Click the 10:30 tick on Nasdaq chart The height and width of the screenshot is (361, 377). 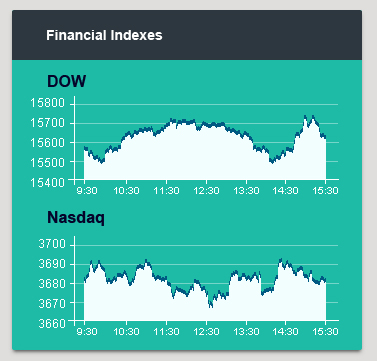click(x=126, y=332)
